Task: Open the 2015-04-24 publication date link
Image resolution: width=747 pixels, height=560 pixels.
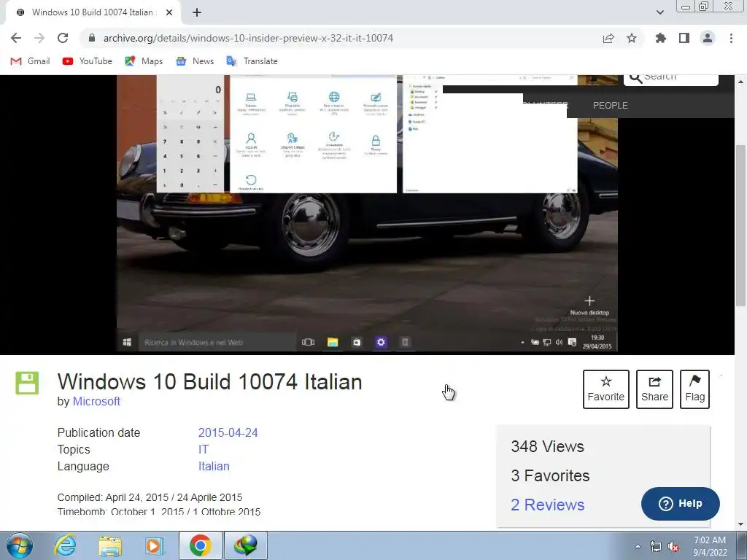Action: (x=228, y=433)
